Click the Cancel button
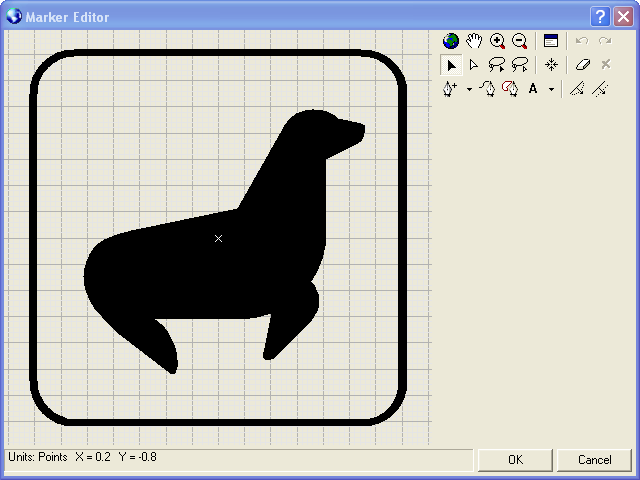Viewport: 640px width, 480px height. tap(595, 460)
